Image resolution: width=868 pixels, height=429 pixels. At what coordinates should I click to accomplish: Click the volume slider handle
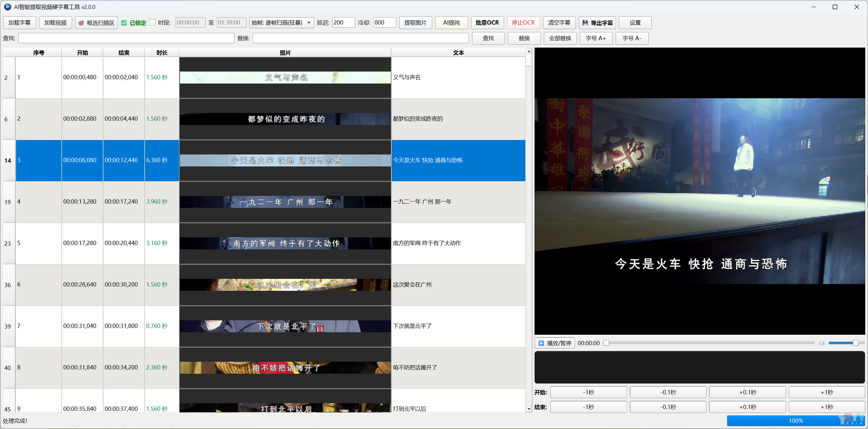855,343
